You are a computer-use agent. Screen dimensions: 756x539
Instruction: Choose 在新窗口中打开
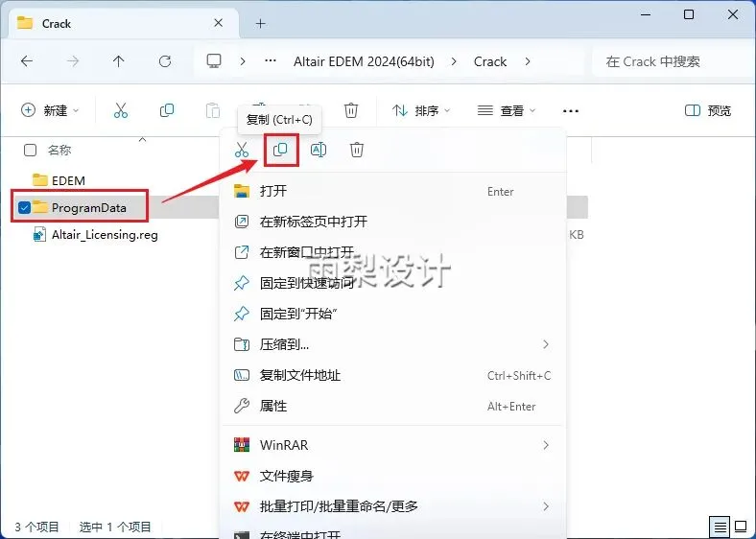click(393, 252)
